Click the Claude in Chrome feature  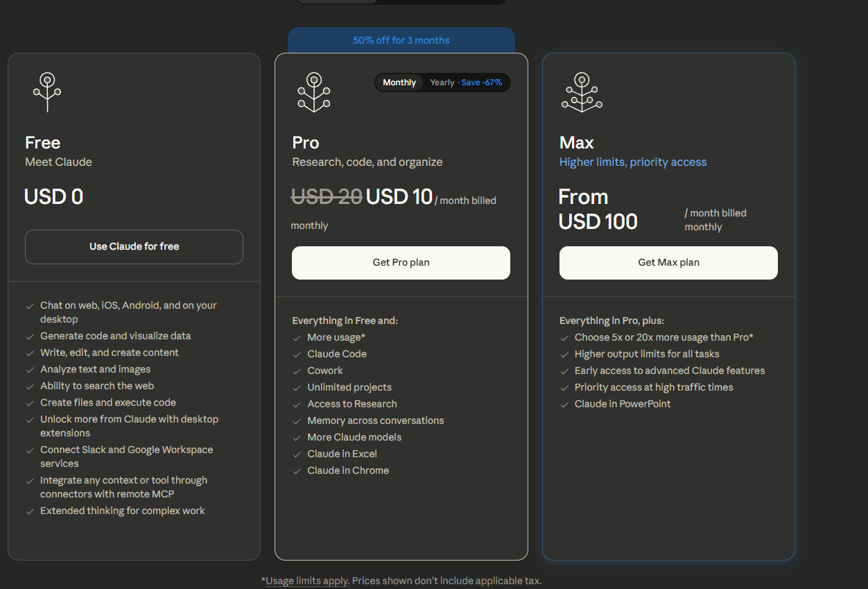click(x=348, y=470)
